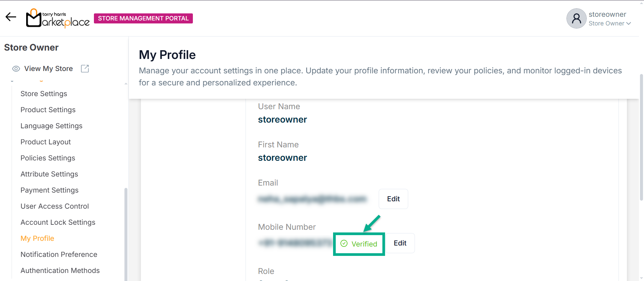Open the storeowner account menu
644x281 pixels.
coord(607,14)
